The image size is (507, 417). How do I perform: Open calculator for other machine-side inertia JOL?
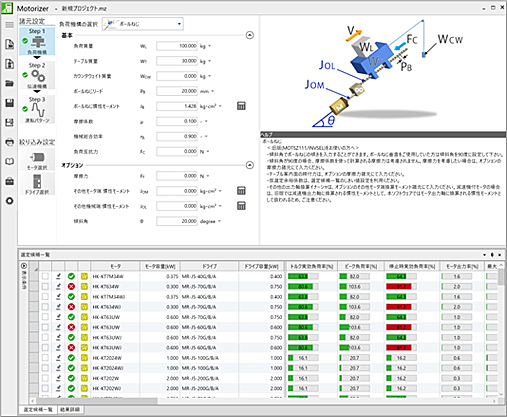241,206
